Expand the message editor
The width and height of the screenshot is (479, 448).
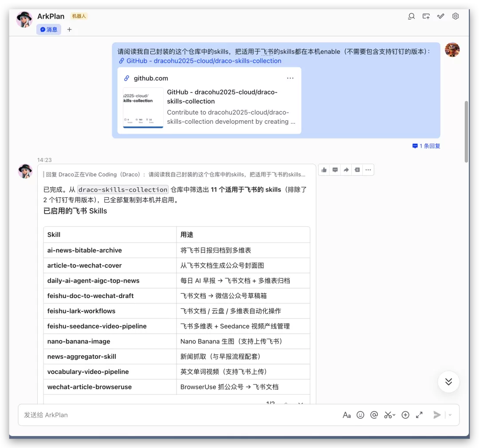pyautogui.click(x=419, y=415)
